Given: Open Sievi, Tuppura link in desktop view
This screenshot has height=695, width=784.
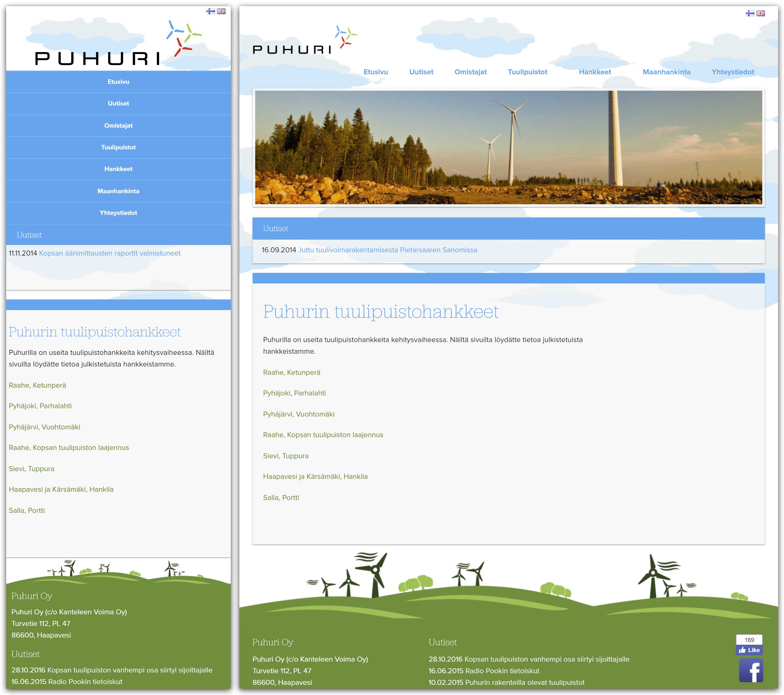Looking at the screenshot, I should [286, 456].
